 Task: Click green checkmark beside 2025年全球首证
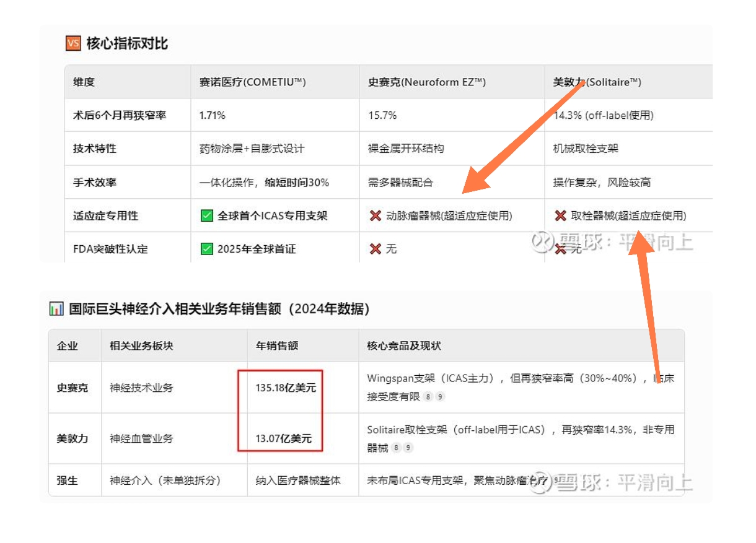coord(207,249)
